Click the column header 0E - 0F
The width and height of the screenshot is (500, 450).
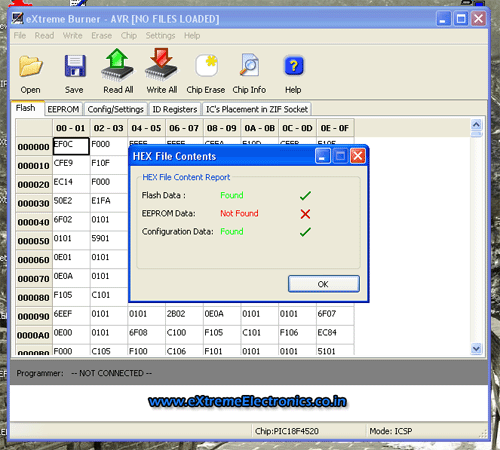[x=335, y=128]
